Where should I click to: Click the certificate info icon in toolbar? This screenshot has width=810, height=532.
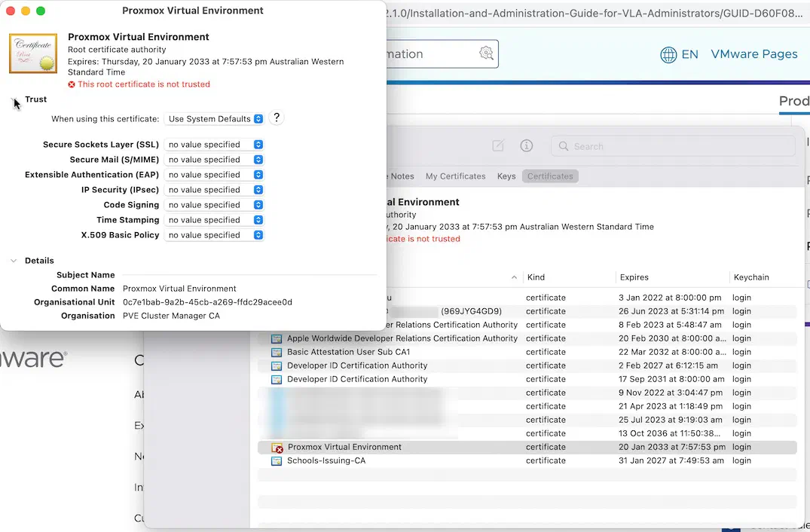click(526, 145)
